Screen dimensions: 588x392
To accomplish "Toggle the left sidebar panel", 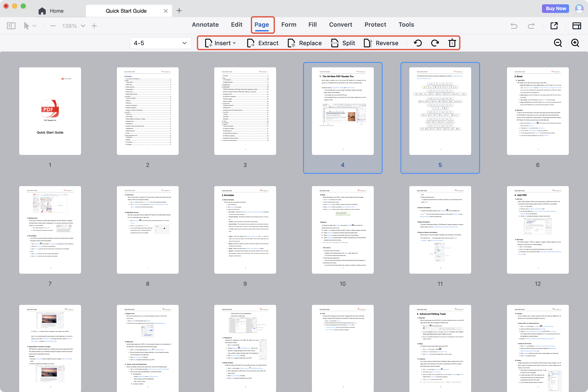I will (x=11, y=26).
